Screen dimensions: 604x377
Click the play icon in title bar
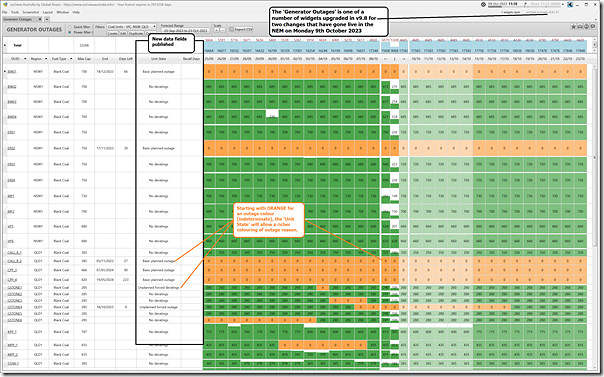pyautogui.click(x=525, y=4)
